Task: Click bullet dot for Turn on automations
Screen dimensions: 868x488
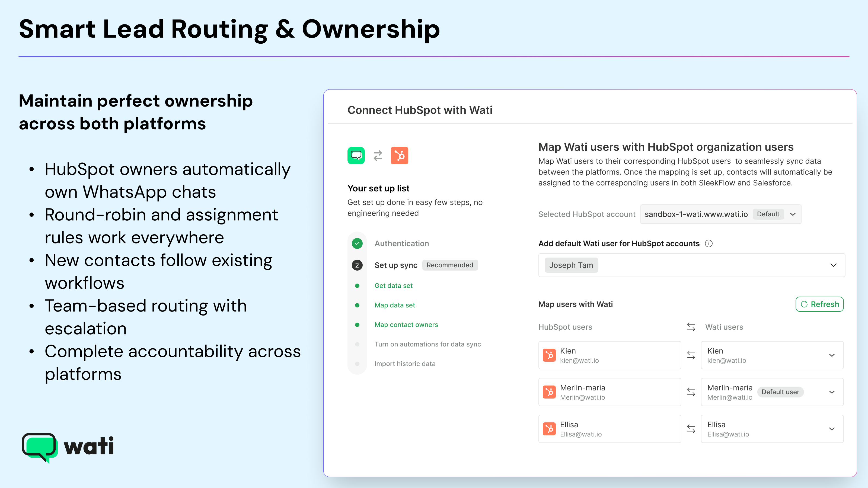Action: point(357,344)
